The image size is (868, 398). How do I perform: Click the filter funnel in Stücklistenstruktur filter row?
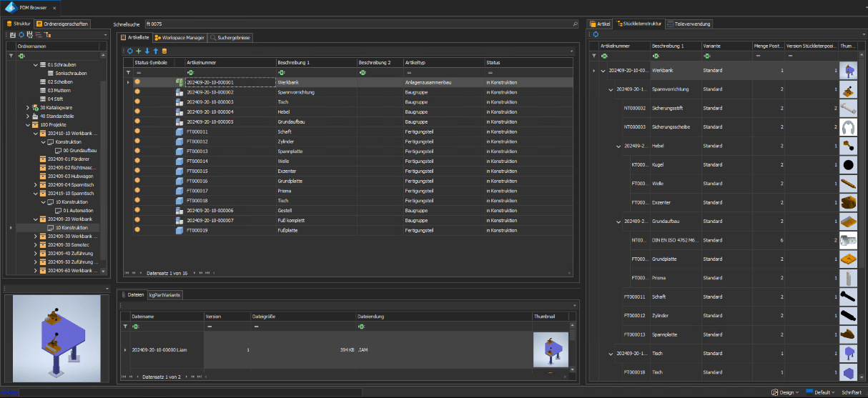click(593, 55)
